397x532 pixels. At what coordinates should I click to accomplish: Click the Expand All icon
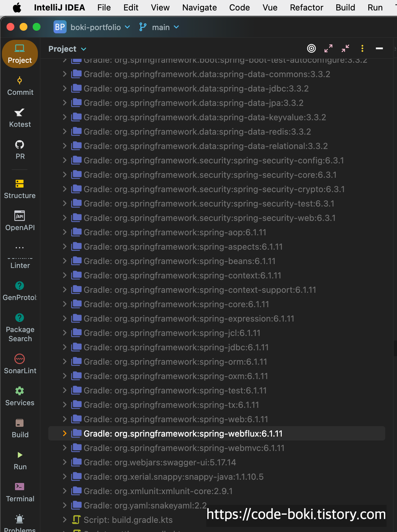coord(328,49)
